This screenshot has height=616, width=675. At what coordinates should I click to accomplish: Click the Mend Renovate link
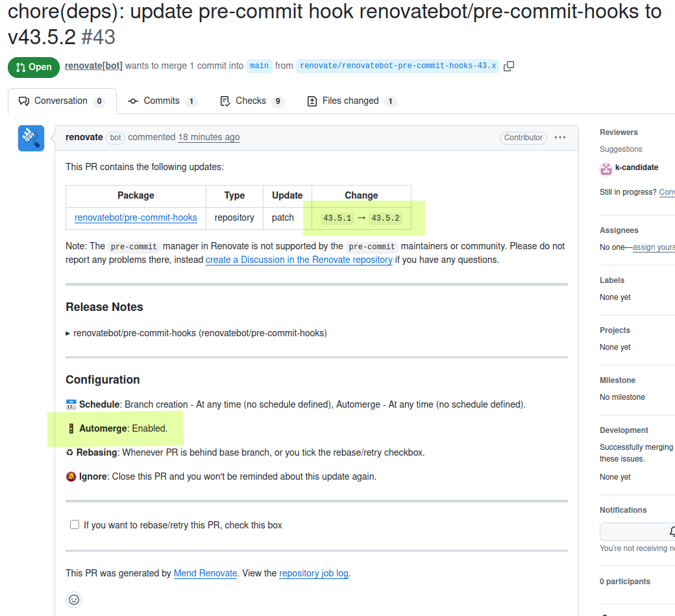[x=205, y=573]
